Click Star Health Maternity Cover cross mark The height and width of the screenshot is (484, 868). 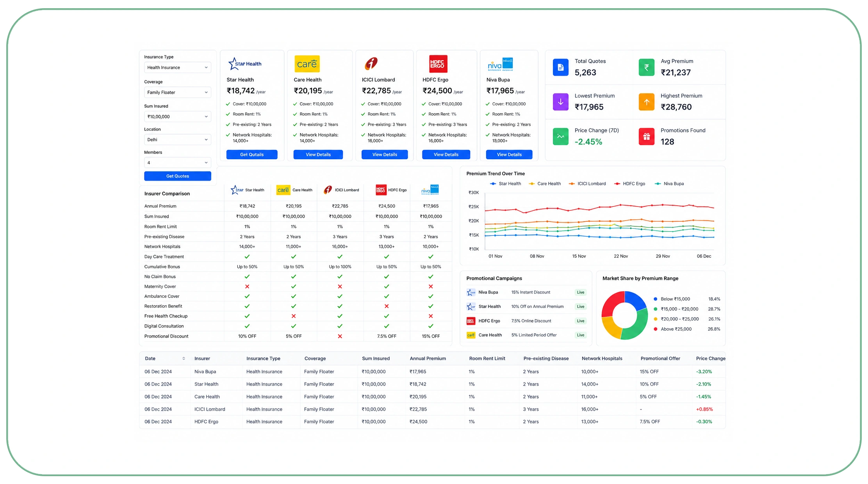coord(247,286)
